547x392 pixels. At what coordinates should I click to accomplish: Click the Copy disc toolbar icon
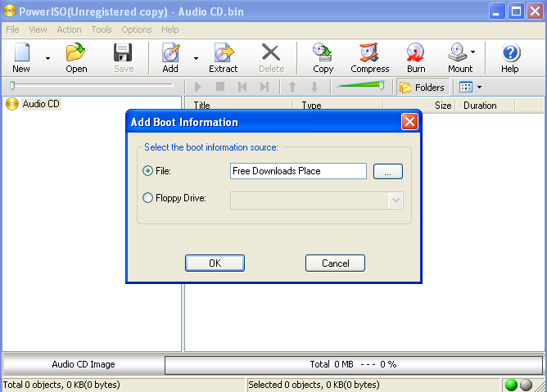[323, 57]
